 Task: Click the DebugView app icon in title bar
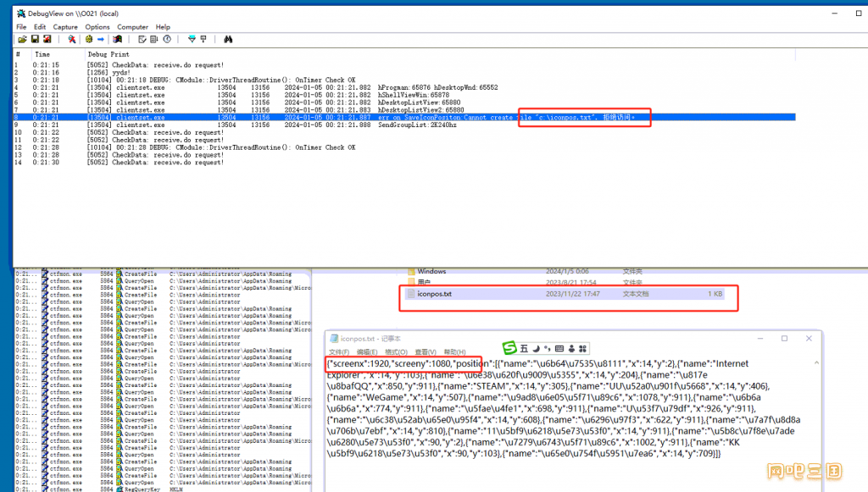point(21,14)
